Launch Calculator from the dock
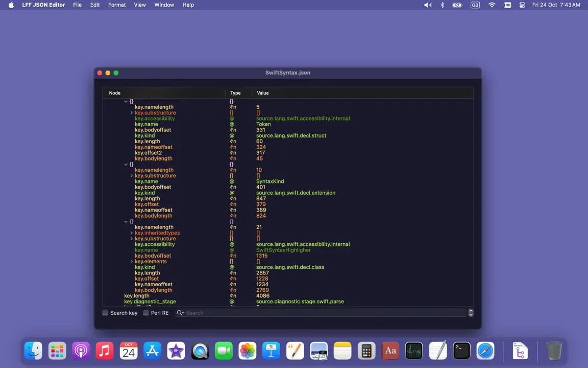The width and height of the screenshot is (588, 368). click(x=366, y=351)
